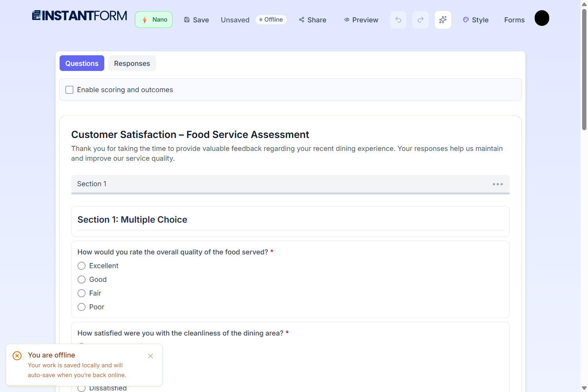Switch to the Questions tab
The image size is (588, 392).
[82, 63]
